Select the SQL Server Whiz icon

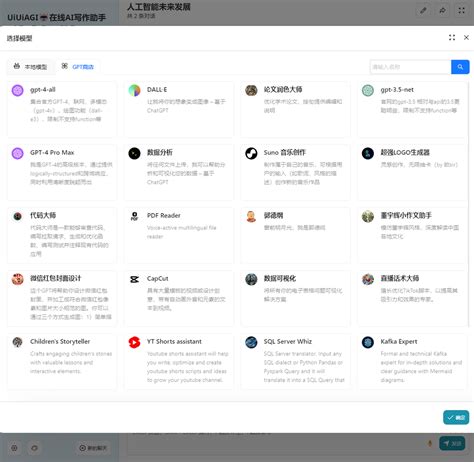tap(251, 342)
